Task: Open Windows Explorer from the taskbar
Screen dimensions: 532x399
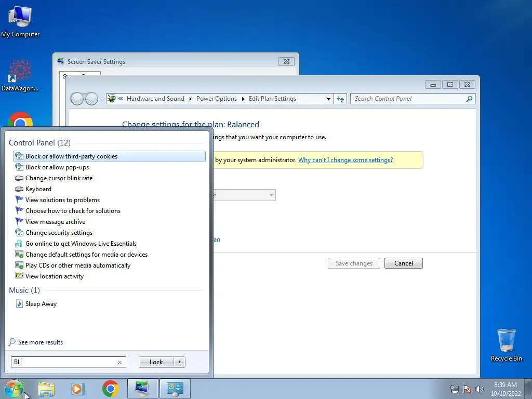Action: (46, 389)
